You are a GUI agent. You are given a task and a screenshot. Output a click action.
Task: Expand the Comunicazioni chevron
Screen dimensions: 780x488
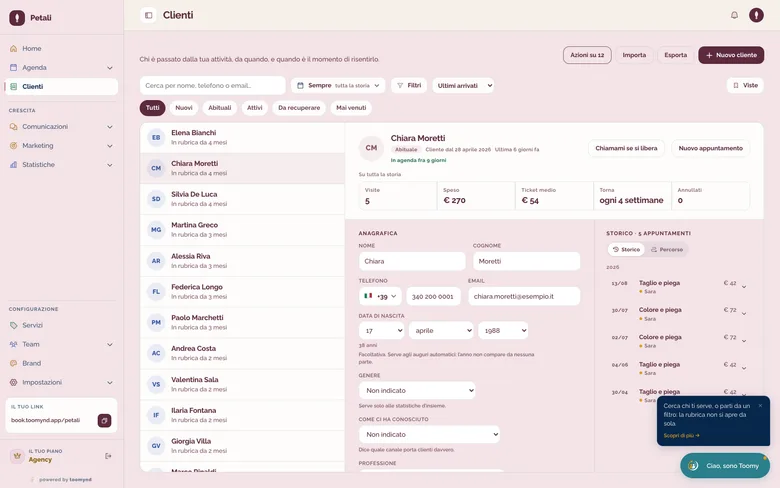pyautogui.click(x=109, y=127)
